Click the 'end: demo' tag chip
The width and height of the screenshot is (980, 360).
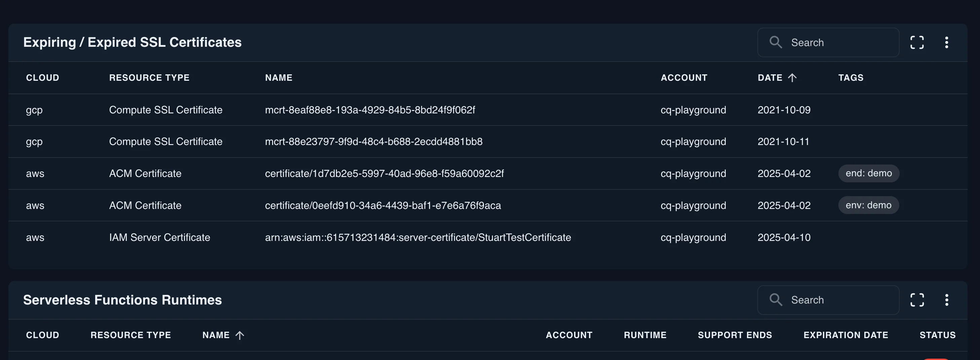coord(869,174)
